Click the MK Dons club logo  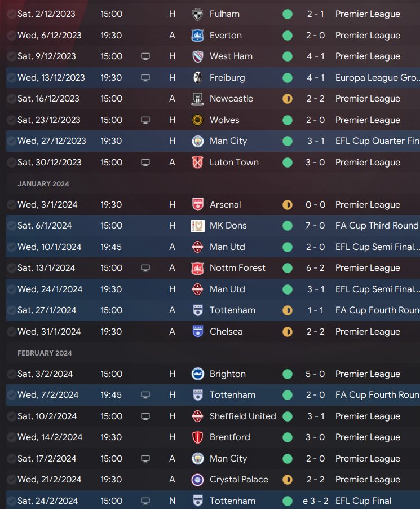(197, 226)
